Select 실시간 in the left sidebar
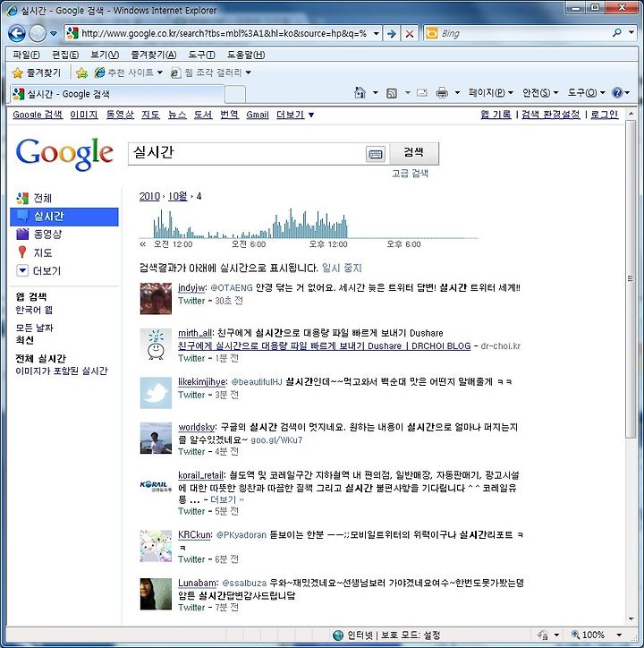 pyautogui.click(x=64, y=216)
